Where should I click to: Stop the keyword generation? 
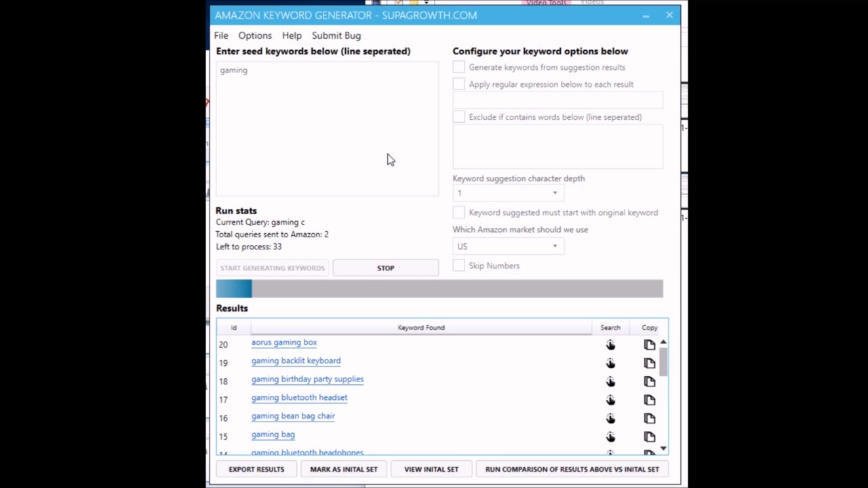tap(386, 268)
